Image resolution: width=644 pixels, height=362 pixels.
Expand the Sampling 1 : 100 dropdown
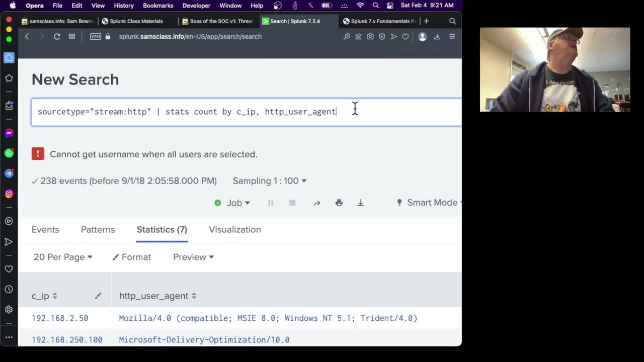269,180
